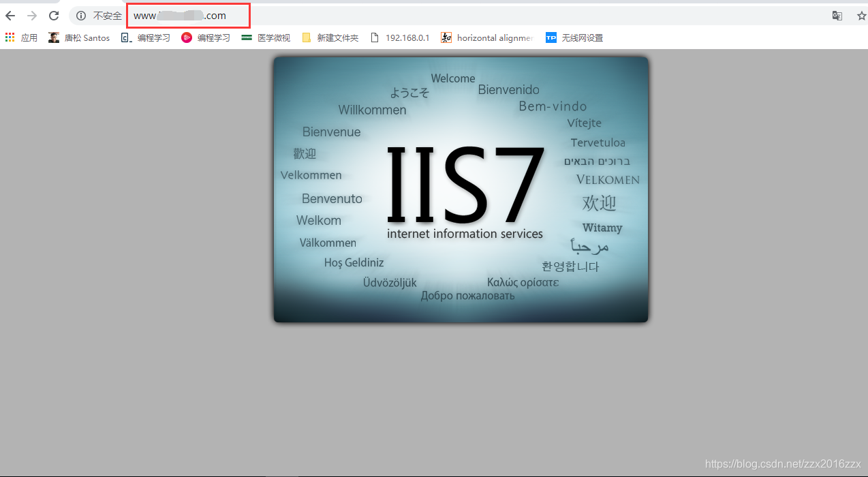Open the first 编程学习 bookmark with C icon
The width and height of the screenshot is (868, 477).
coord(146,38)
